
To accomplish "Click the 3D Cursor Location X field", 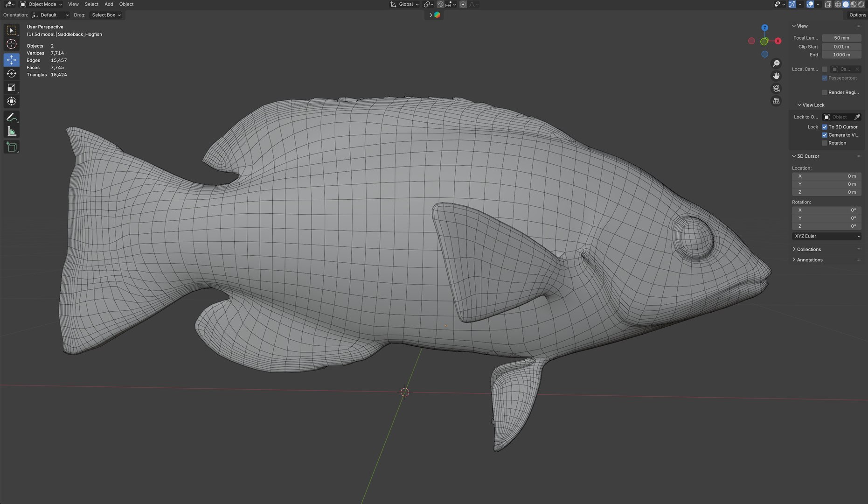I will point(826,176).
